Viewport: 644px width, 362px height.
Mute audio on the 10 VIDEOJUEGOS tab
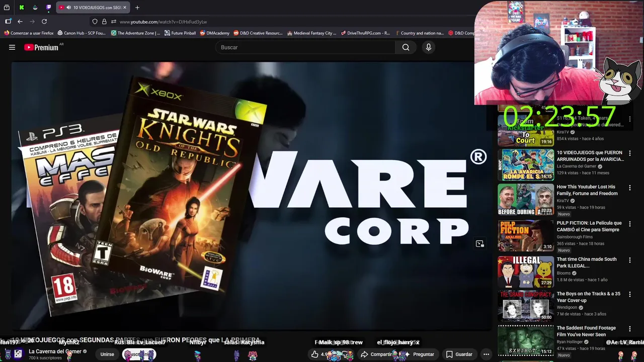[x=68, y=8]
